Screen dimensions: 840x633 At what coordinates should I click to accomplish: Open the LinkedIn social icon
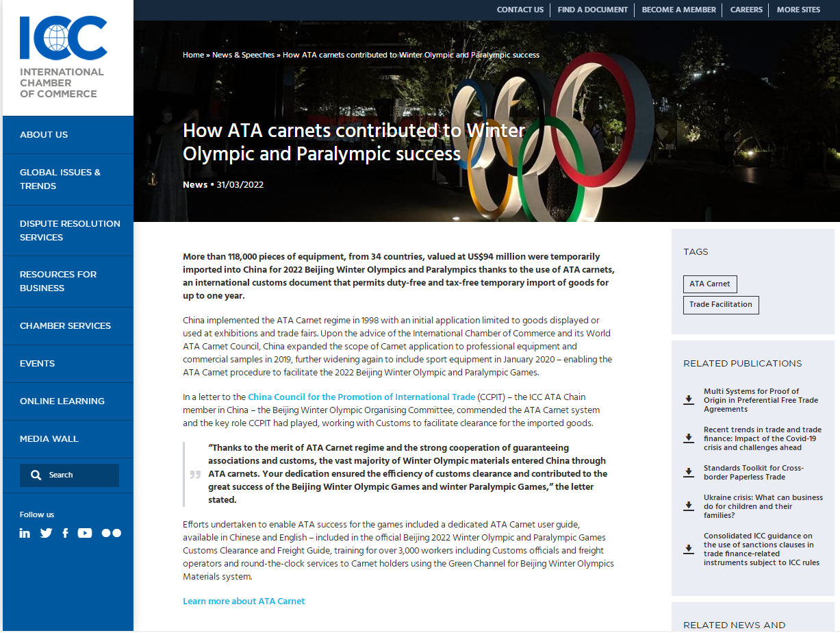click(x=25, y=533)
